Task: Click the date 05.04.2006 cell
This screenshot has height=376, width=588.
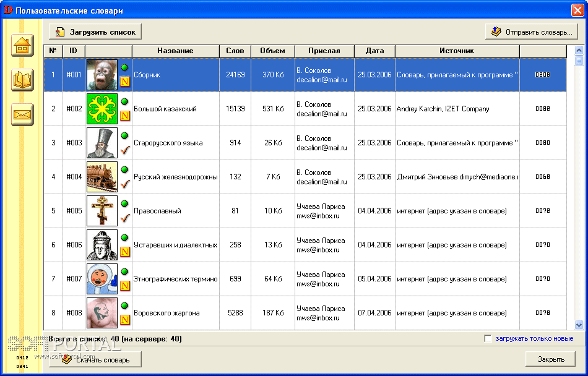Action: click(374, 279)
